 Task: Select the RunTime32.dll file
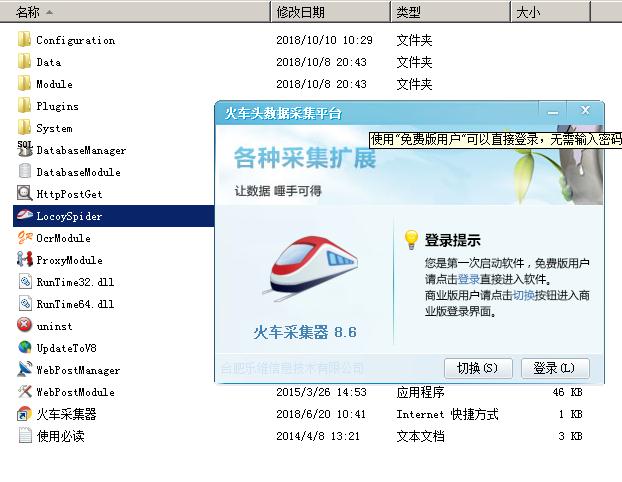tap(75, 282)
